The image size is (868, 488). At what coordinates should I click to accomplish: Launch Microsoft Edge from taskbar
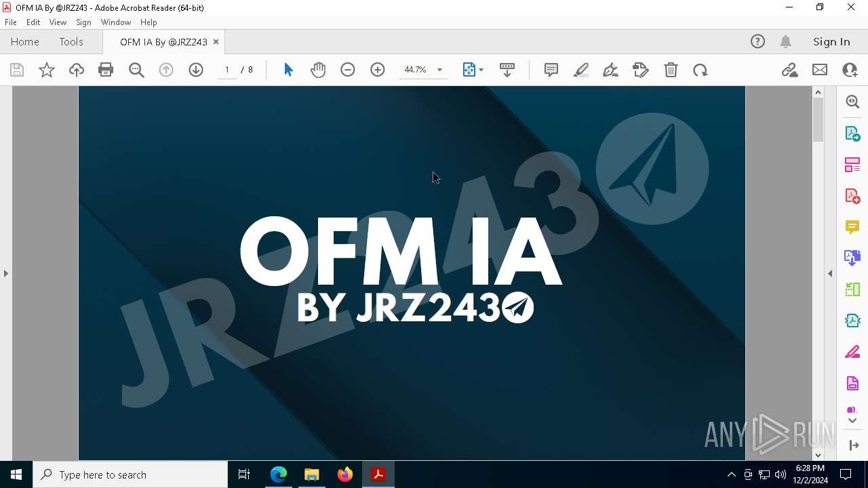coord(279,474)
